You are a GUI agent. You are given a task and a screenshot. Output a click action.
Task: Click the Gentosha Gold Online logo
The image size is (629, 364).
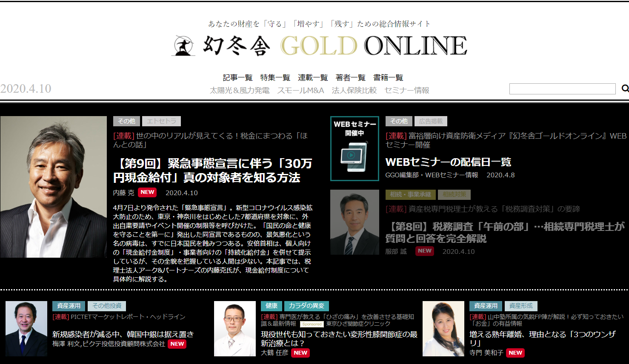tap(319, 46)
